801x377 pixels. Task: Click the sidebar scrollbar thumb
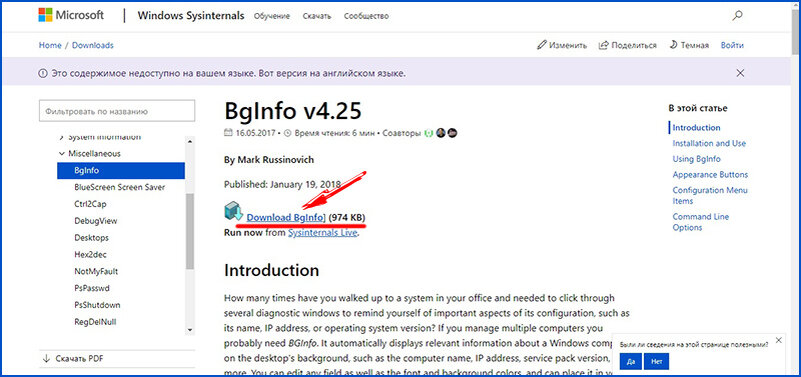[190, 231]
